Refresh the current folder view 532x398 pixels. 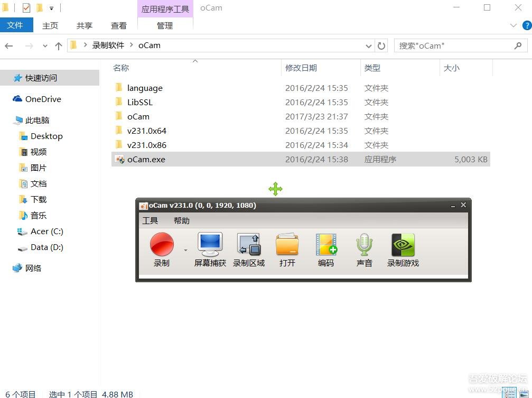pyautogui.click(x=381, y=46)
